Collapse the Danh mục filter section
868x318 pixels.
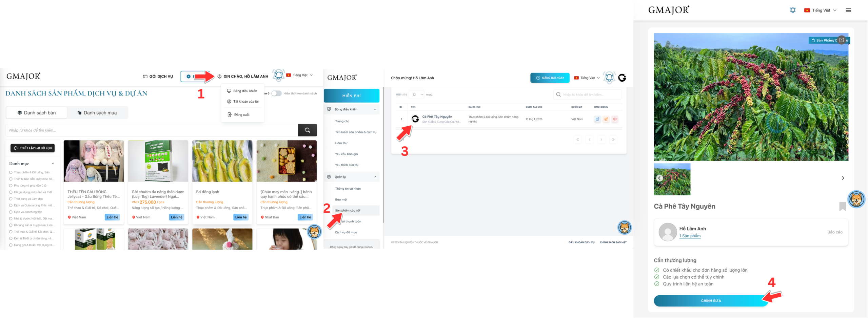click(x=53, y=164)
